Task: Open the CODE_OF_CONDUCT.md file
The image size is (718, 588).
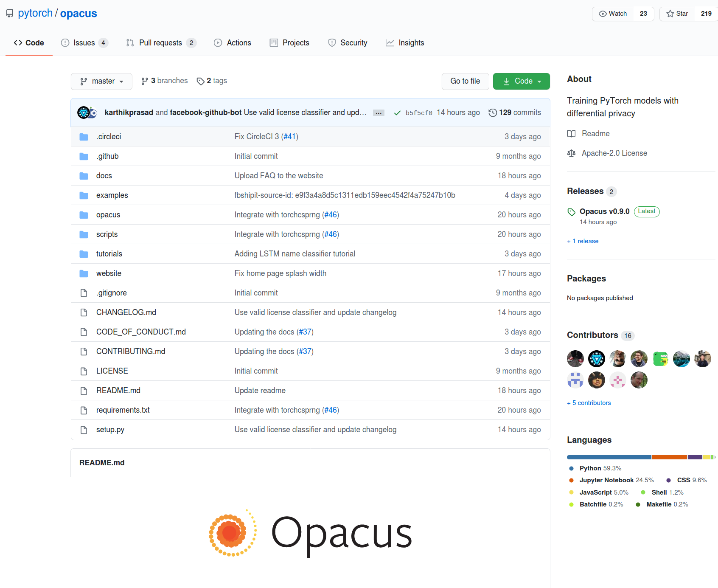Action: (141, 332)
